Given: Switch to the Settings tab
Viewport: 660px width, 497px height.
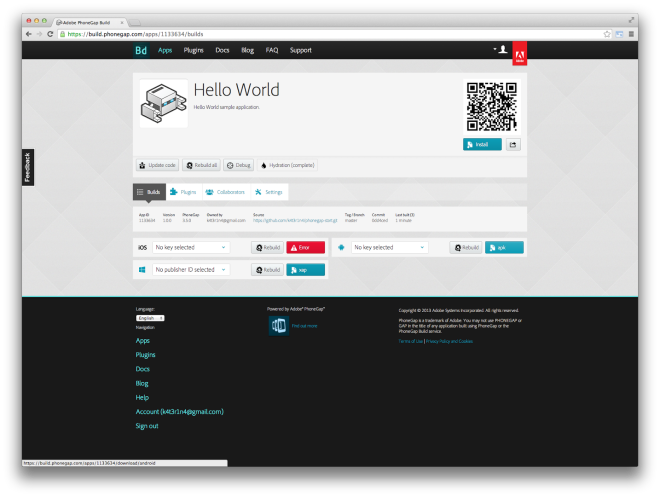Looking at the screenshot, I should pos(269,191).
